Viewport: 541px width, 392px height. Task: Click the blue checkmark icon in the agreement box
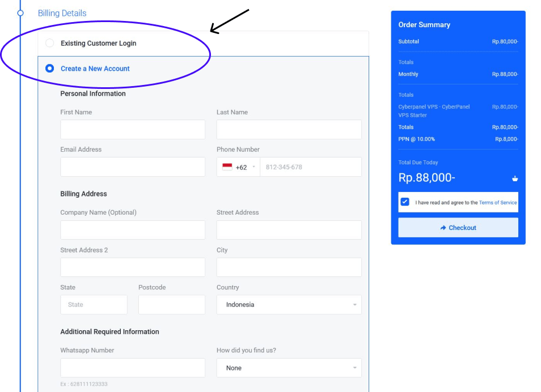coord(405,202)
